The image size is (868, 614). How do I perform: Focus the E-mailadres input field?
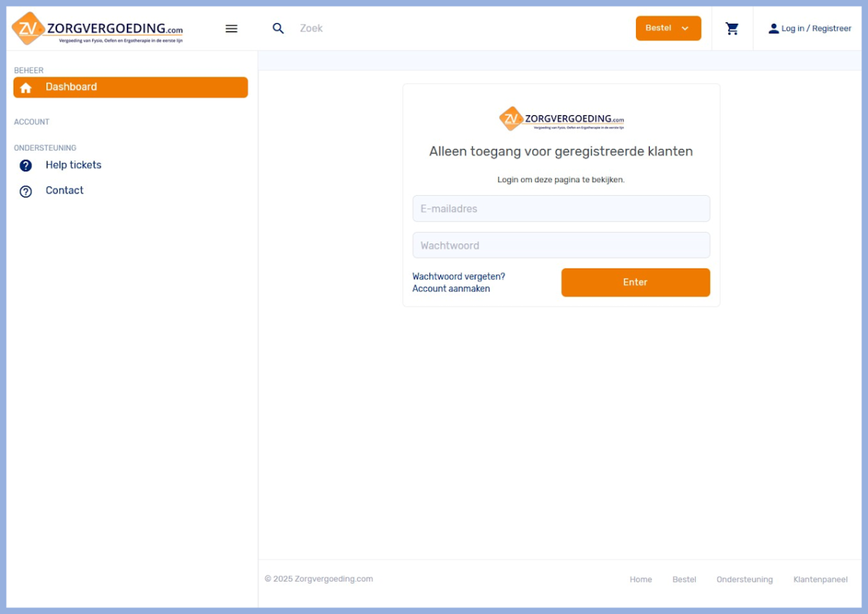coord(561,209)
